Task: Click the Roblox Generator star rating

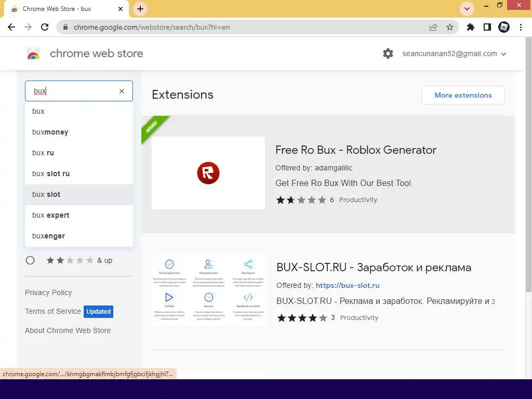Action: click(x=301, y=200)
